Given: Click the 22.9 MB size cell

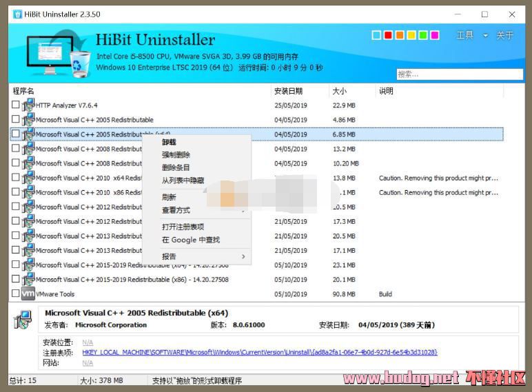Looking at the screenshot, I should (x=344, y=105).
